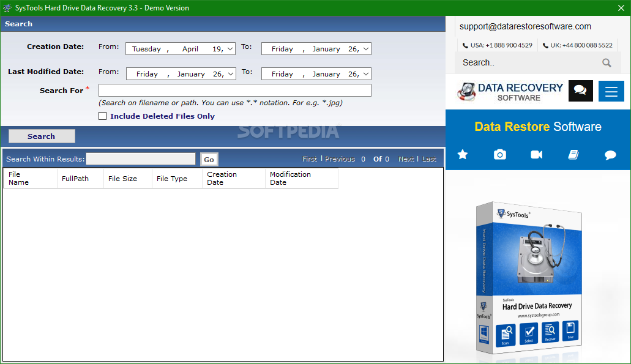The height and width of the screenshot is (364, 631).
Task: Sort by File Type column header
Action: click(x=177, y=178)
